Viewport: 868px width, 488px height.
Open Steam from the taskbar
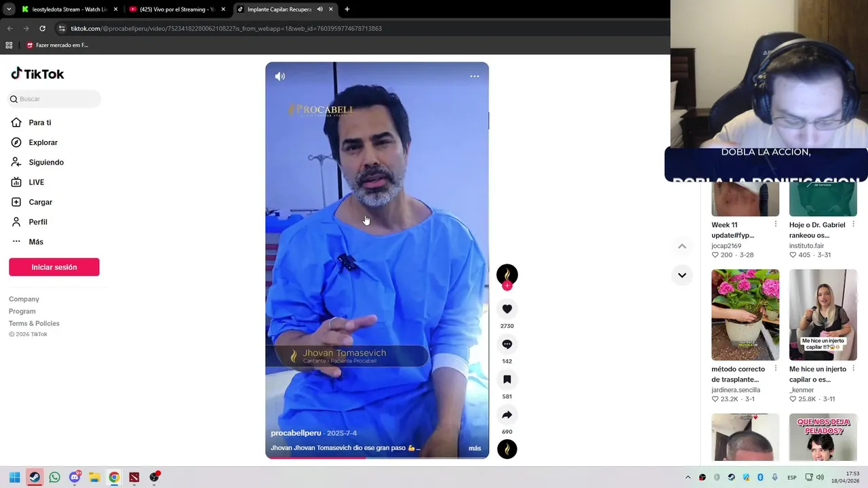(35, 477)
